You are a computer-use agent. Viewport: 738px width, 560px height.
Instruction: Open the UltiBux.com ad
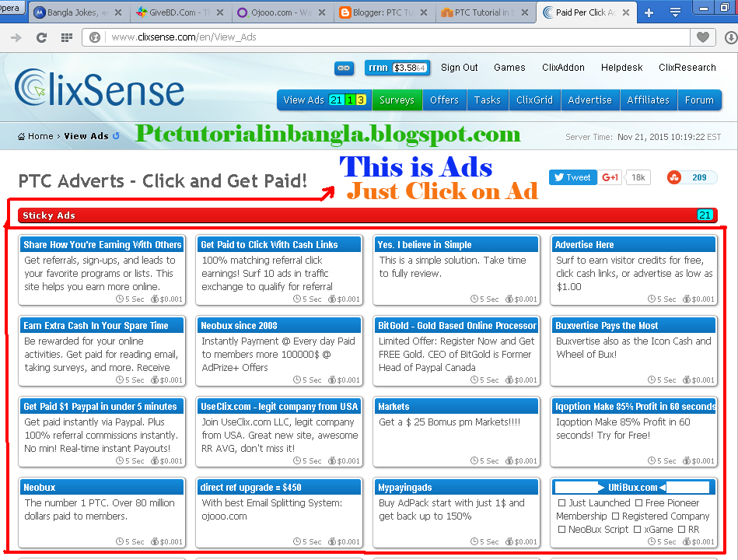[x=634, y=513]
